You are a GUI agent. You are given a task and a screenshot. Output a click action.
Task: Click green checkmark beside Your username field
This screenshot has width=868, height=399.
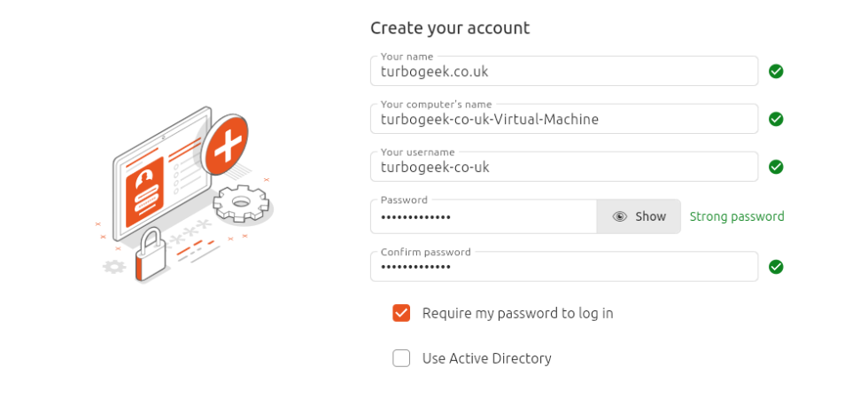pos(776,167)
